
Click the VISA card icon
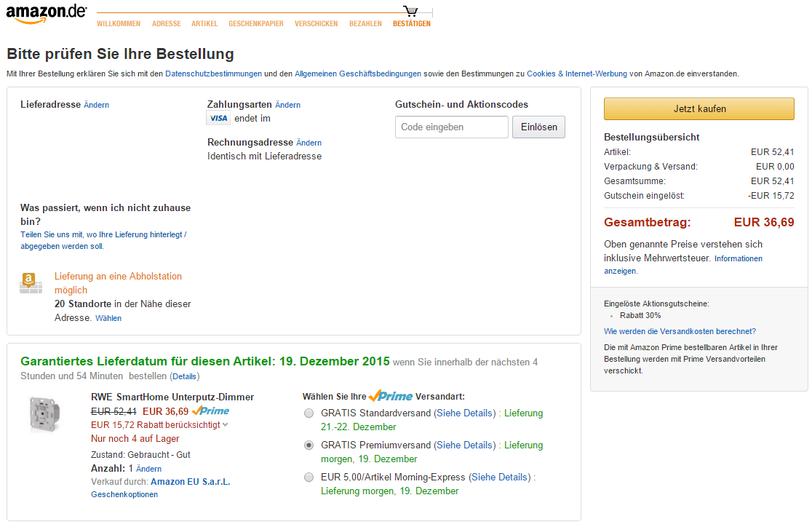(x=218, y=118)
